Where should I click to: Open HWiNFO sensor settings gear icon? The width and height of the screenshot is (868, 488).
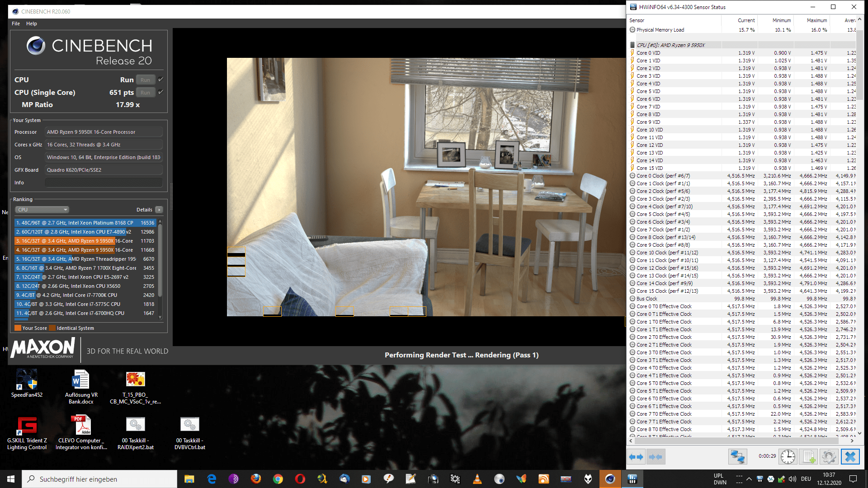[829, 457]
